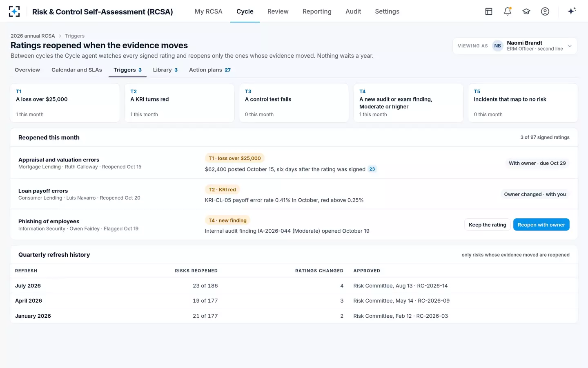Open the graduation cap learning icon
The image size is (588, 368).
pyautogui.click(x=526, y=11)
